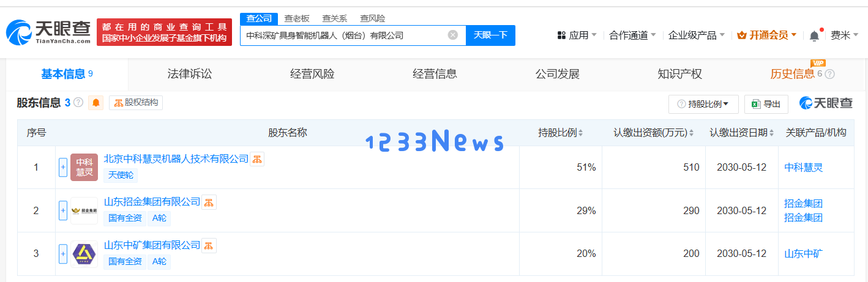
Task: Open 山东中矿集团有限公司 shareholder link
Action: tap(152, 245)
